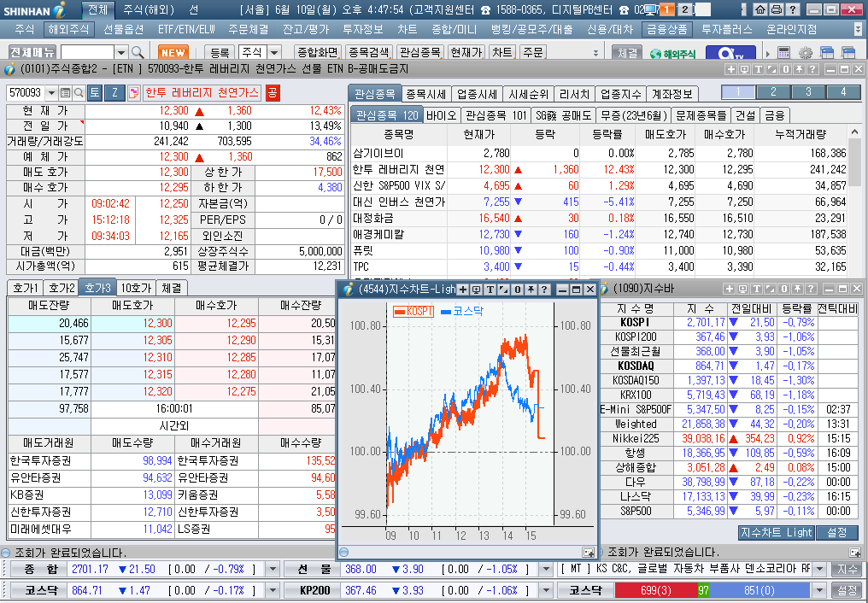
Task: Click the blue 851(0) decliners bar
Action: tap(759, 590)
